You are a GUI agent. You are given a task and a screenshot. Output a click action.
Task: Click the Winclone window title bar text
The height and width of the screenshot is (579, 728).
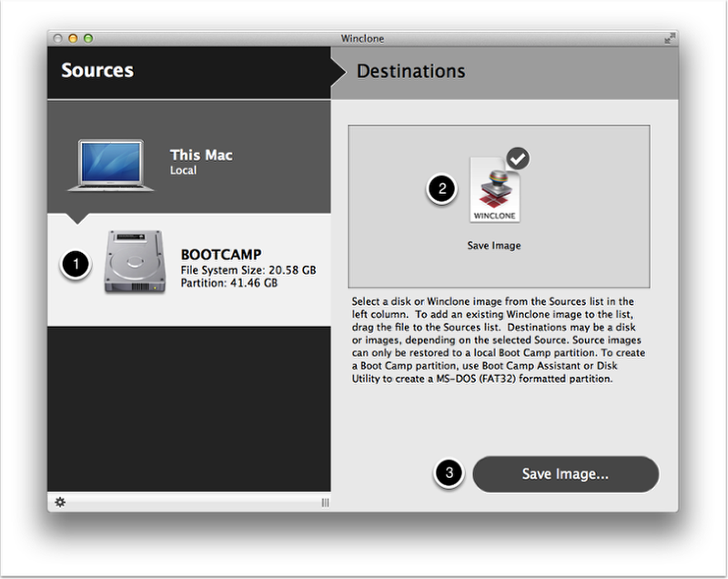(x=362, y=38)
